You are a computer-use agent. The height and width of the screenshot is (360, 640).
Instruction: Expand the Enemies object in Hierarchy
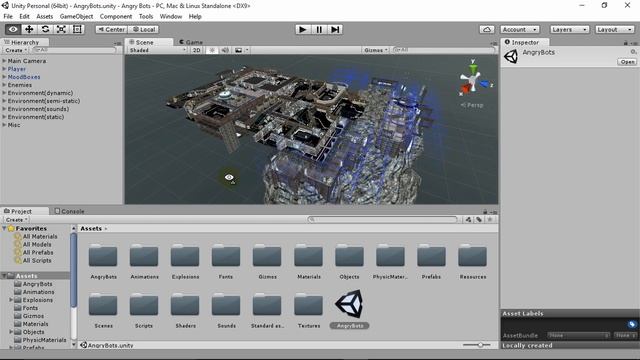(x=4, y=85)
